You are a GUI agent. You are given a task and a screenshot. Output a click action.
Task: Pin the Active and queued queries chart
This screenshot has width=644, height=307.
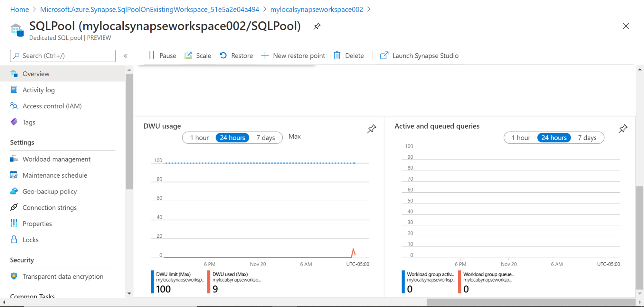(x=623, y=129)
